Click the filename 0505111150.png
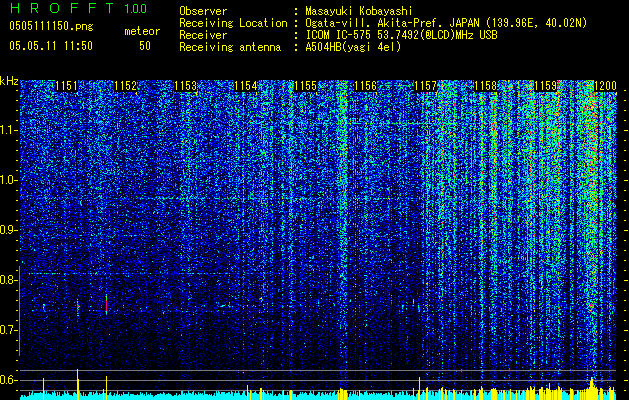Image resolution: width=629 pixels, height=400 pixels. coord(51,26)
